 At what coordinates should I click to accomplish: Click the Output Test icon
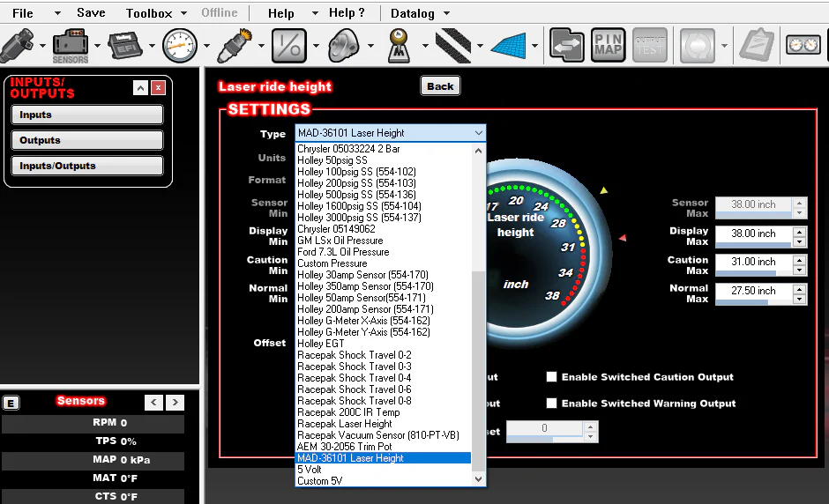tap(650, 46)
